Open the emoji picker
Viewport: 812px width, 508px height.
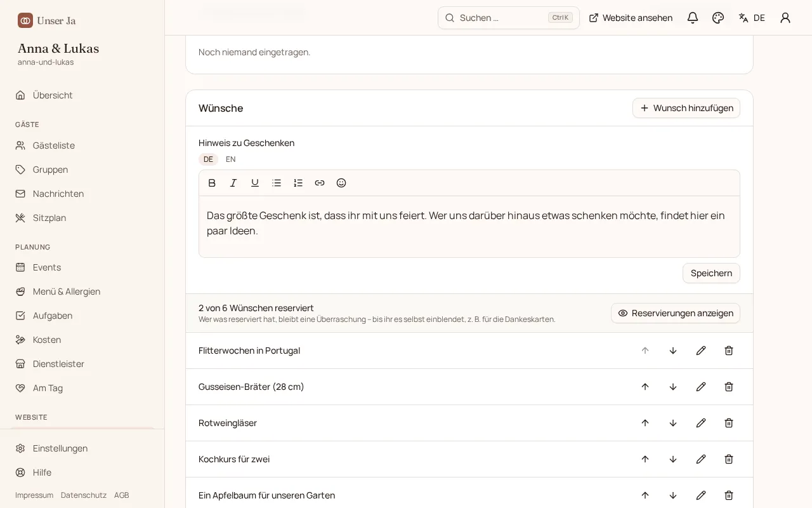341,183
